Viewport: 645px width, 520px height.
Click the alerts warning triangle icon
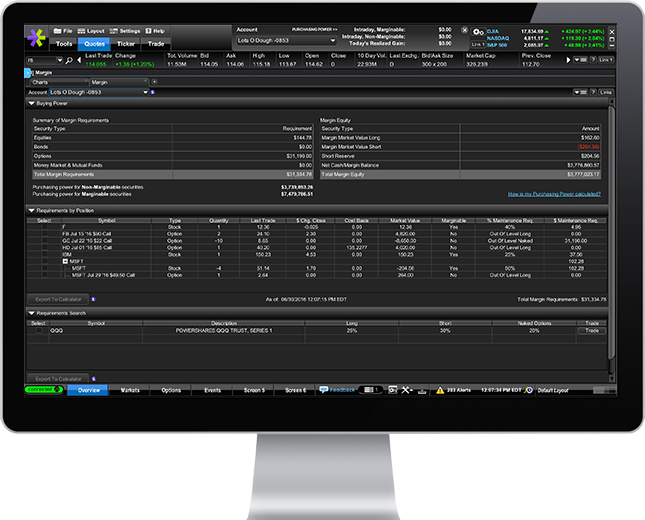tap(438, 389)
